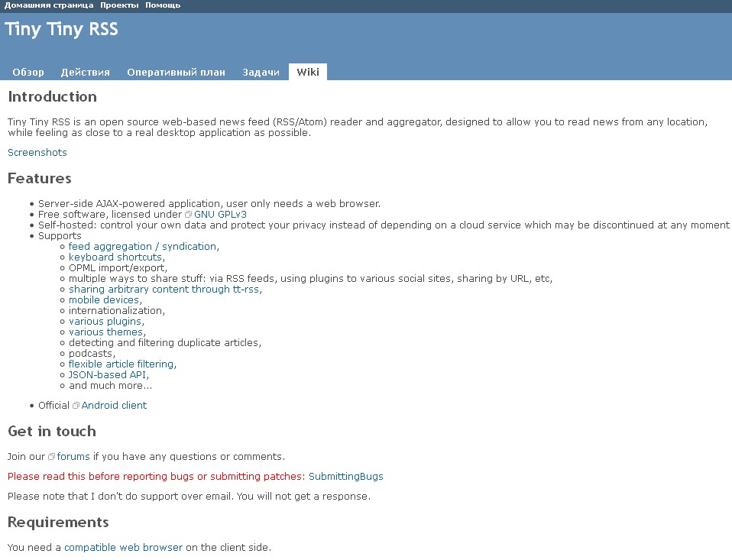Screen dimensions: 732x560
Task: Click the red 'Please read this before' text
Action: (157, 477)
